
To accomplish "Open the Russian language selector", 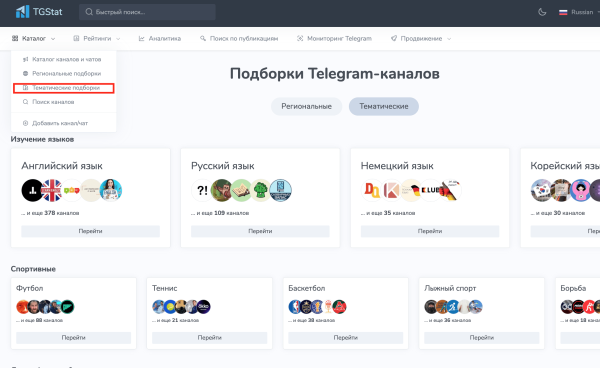I will coord(579,12).
